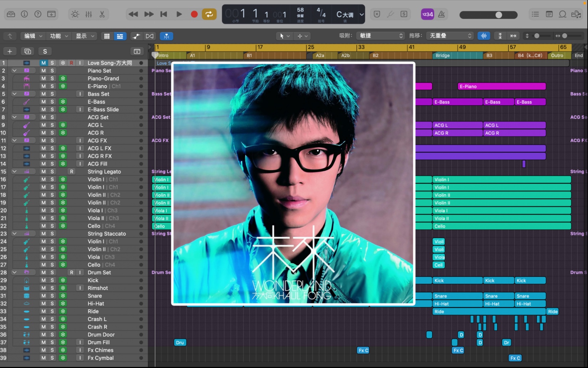Duplicate the selected track
This screenshot has width=588, height=368.
(27, 51)
